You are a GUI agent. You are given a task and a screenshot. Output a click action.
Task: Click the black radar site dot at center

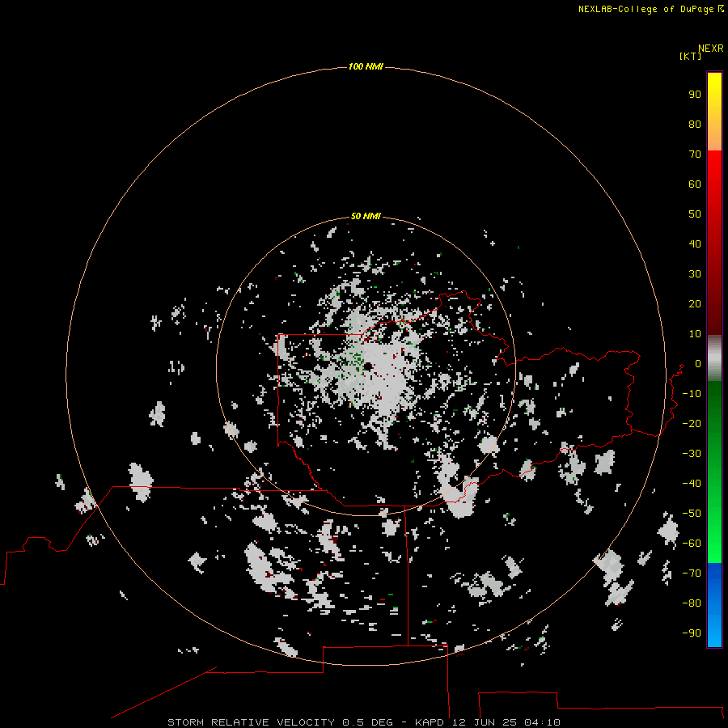[368, 366]
